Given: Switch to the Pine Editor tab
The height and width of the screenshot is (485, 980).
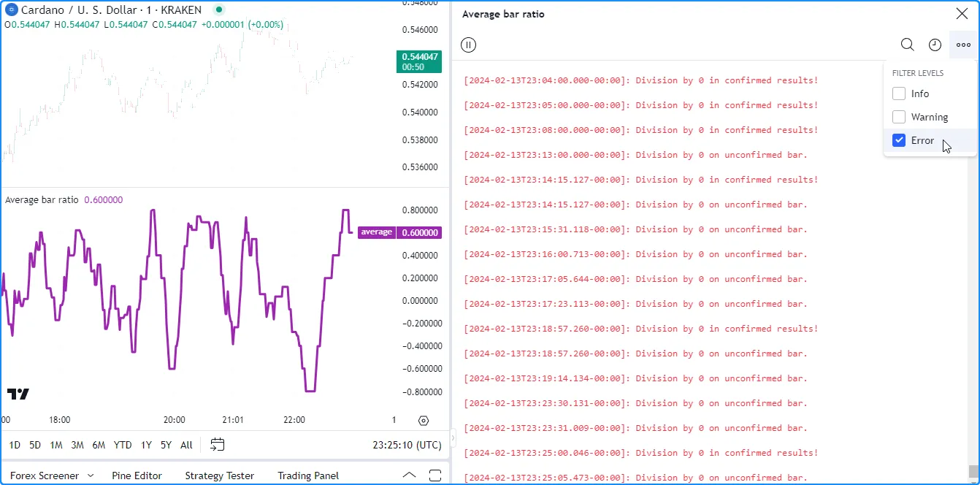Looking at the screenshot, I should [137, 476].
